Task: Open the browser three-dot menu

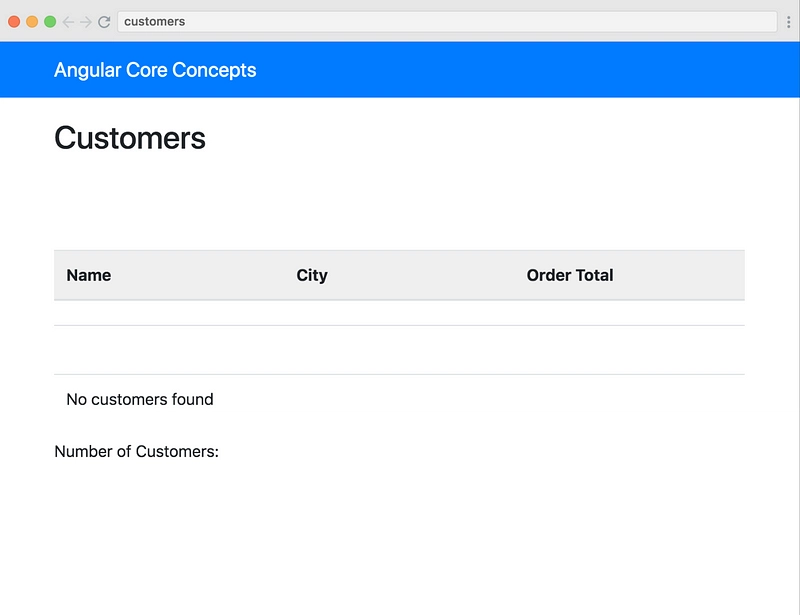Action: (x=788, y=22)
